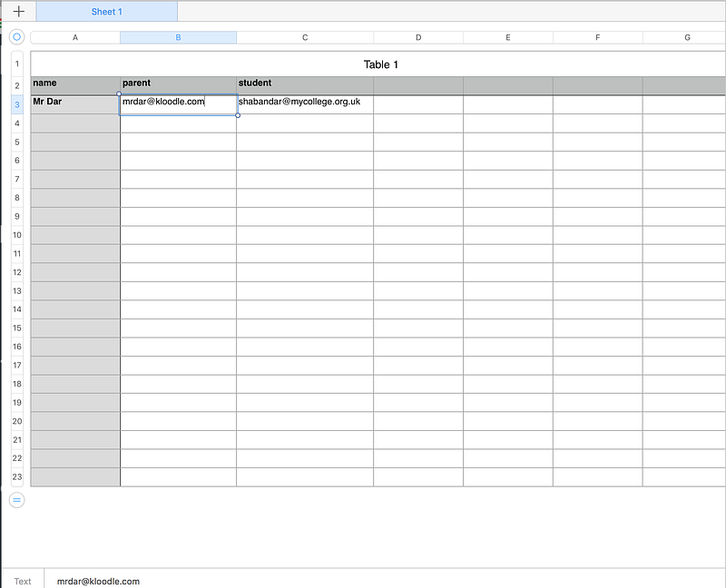Click the mrdar@kloodle.com cell being edited

(178, 104)
